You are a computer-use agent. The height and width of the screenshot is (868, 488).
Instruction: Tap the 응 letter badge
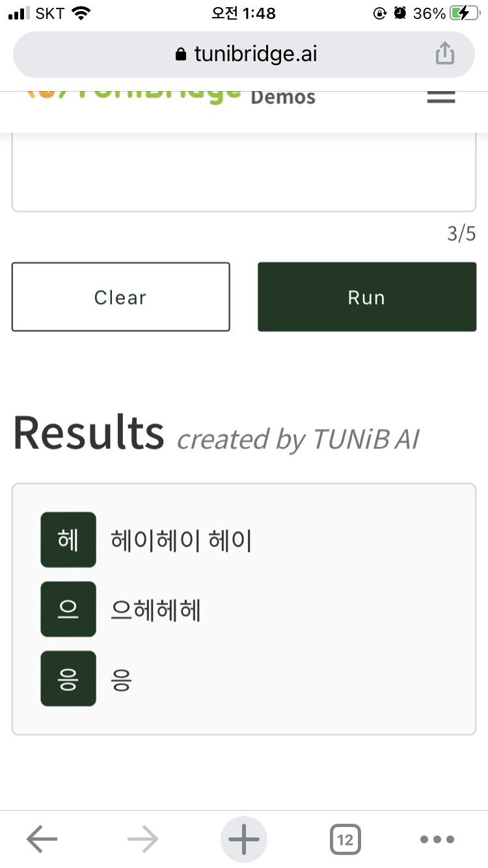click(x=68, y=679)
